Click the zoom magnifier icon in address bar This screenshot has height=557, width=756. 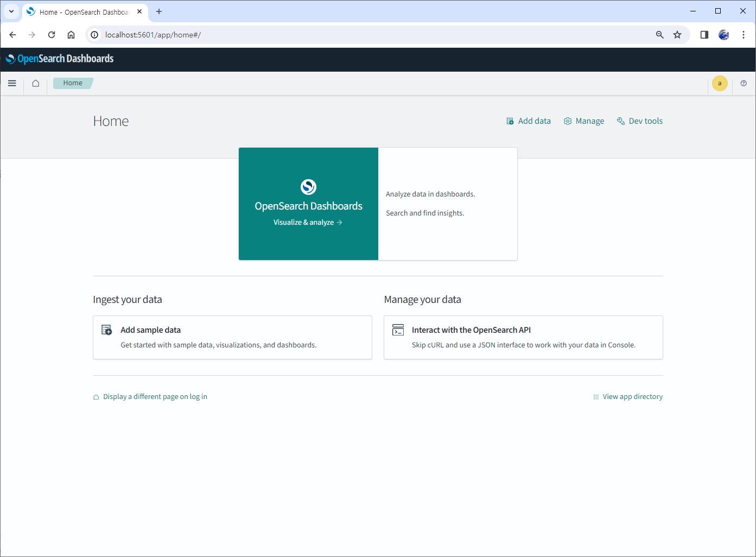[x=660, y=35]
